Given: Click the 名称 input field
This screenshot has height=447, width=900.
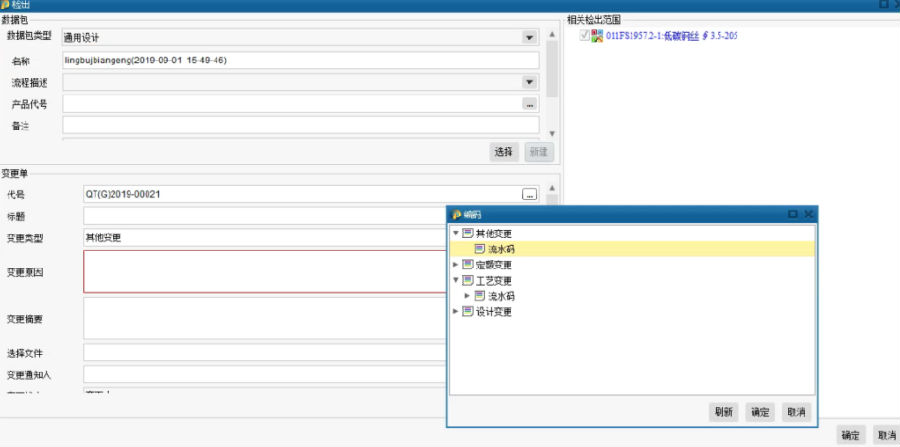Looking at the screenshot, I should [300, 61].
